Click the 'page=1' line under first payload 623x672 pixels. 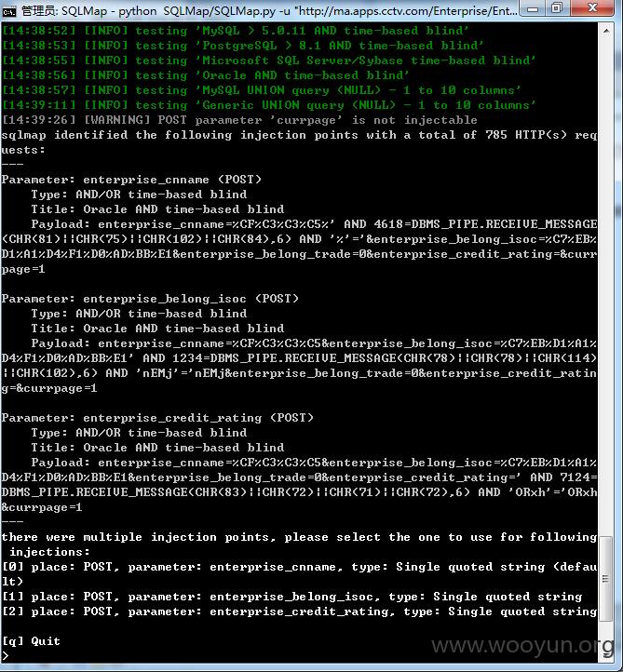point(23,269)
